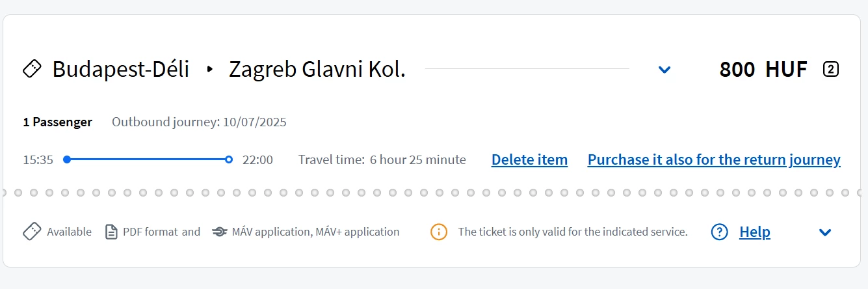Screen dimensions: 868x289
Task: Purchase it also for the return journey
Action: tap(714, 159)
